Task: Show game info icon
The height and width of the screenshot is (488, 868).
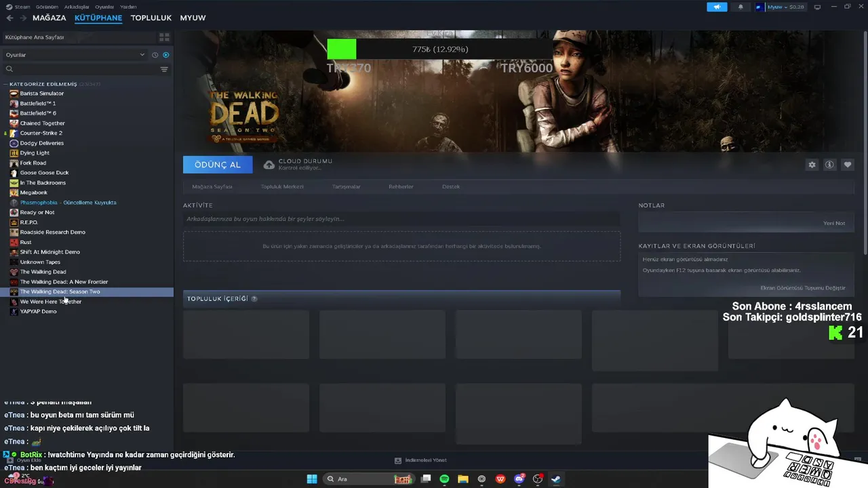Action: (829, 165)
